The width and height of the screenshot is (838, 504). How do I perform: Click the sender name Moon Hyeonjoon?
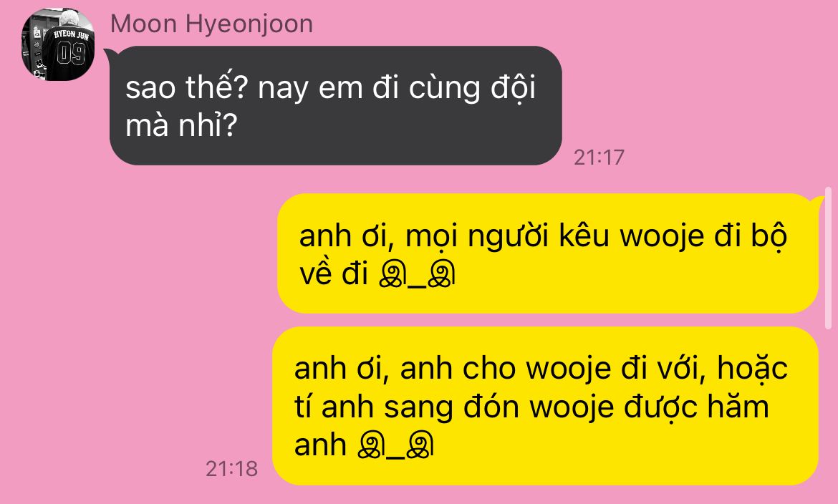211,24
